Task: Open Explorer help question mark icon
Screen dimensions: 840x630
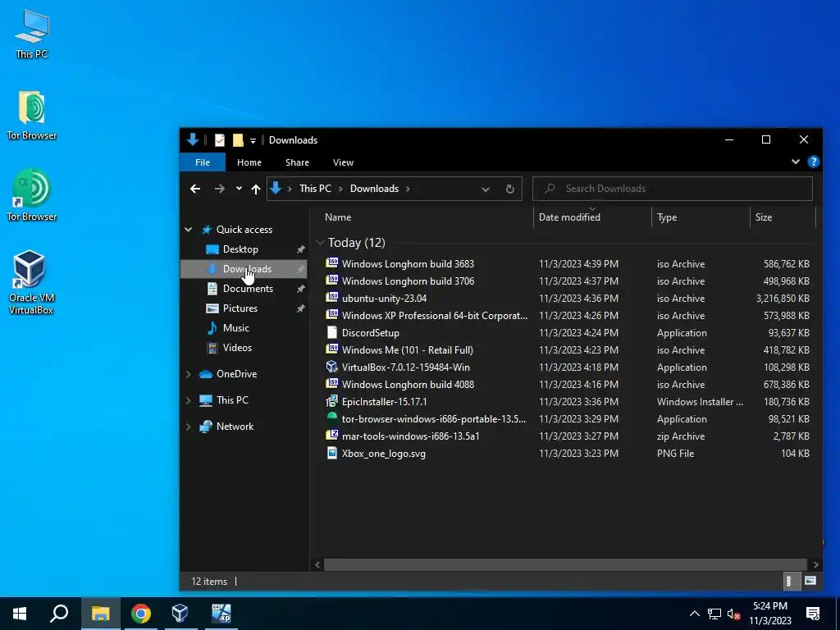Action: [813, 162]
